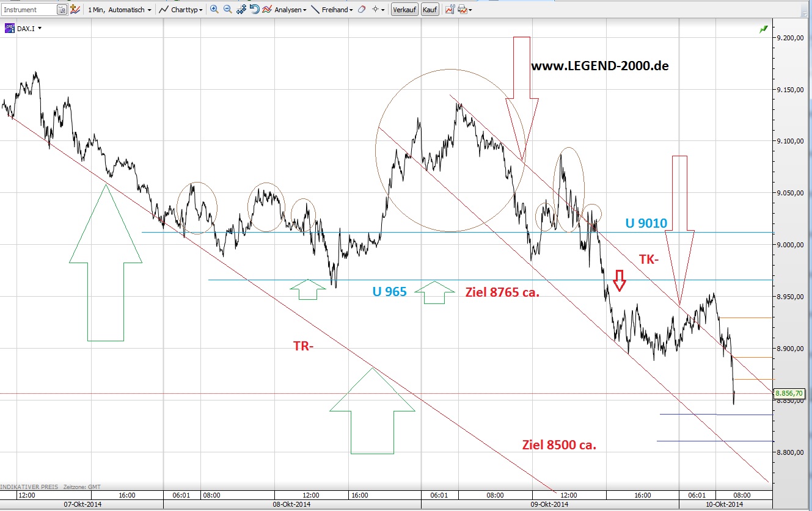This screenshot has height=511, width=812.
Task: Select the colored chart drawing icon beside search field
Action: [x=75, y=9]
